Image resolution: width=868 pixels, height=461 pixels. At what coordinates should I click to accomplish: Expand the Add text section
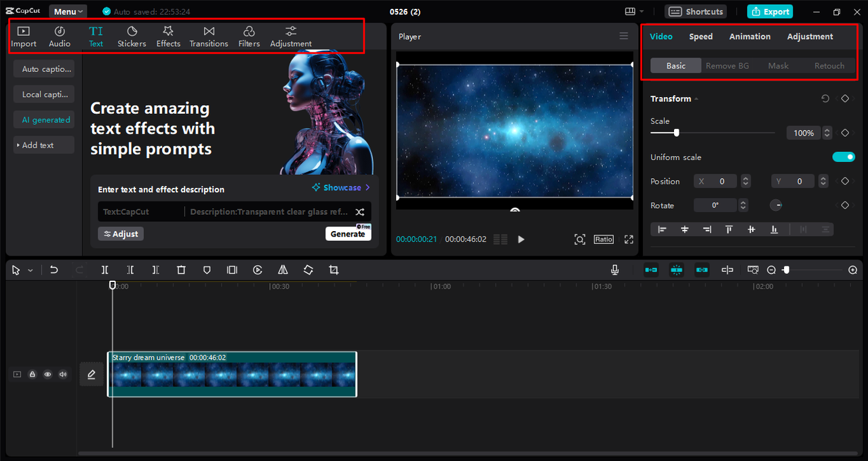point(38,145)
